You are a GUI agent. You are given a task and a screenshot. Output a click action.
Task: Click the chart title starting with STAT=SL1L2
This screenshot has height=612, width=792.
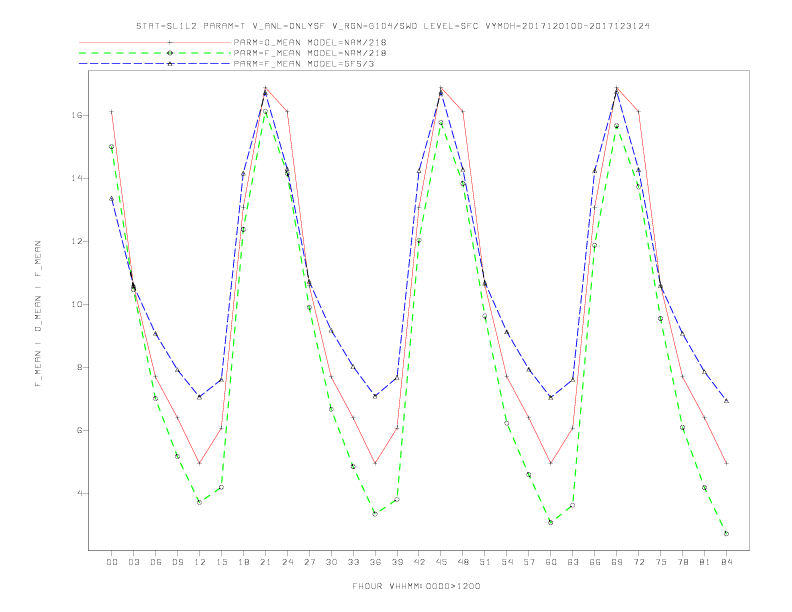pos(393,26)
